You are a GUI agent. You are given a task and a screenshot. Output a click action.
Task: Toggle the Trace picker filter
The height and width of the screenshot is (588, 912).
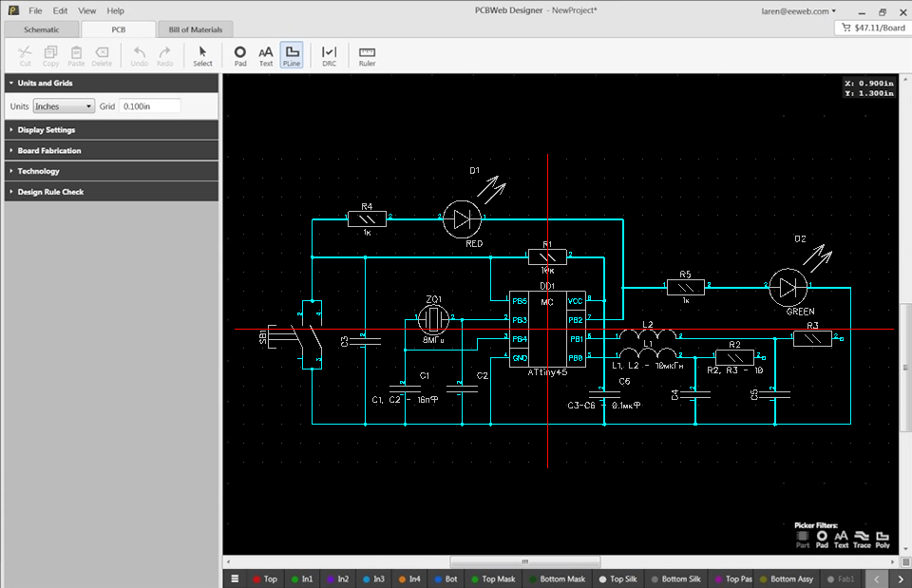click(x=862, y=539)
